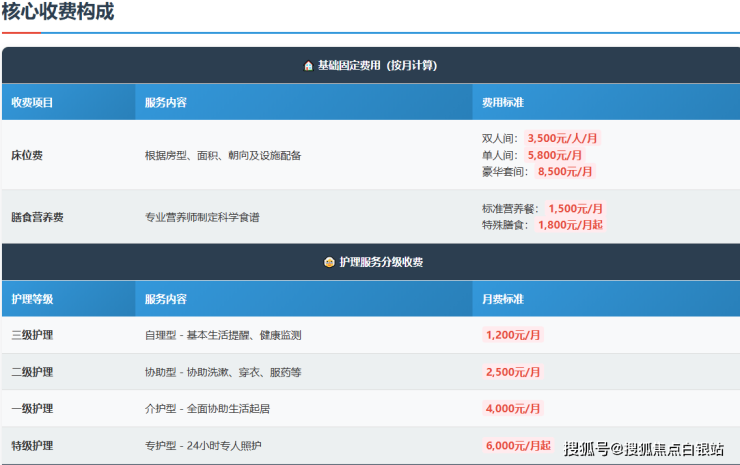Click the 护理等级 column header
This screenshot has width=740, height=465.
tap(32, 299)
